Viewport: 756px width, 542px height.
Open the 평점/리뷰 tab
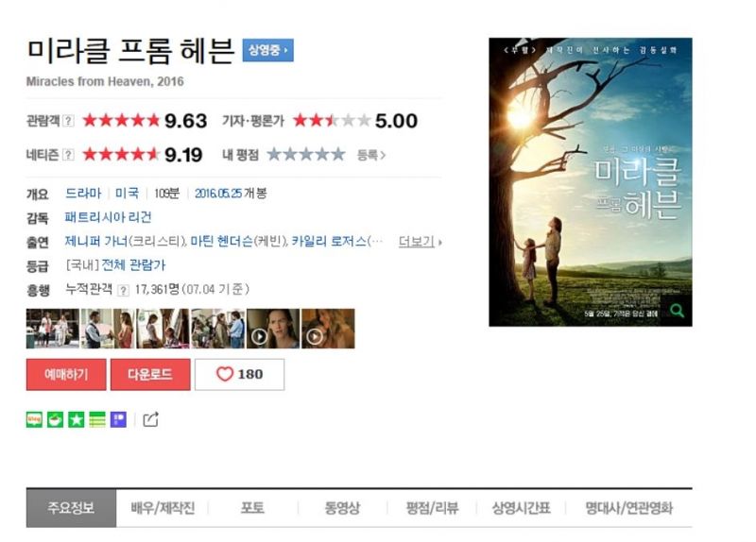(432, 508)
